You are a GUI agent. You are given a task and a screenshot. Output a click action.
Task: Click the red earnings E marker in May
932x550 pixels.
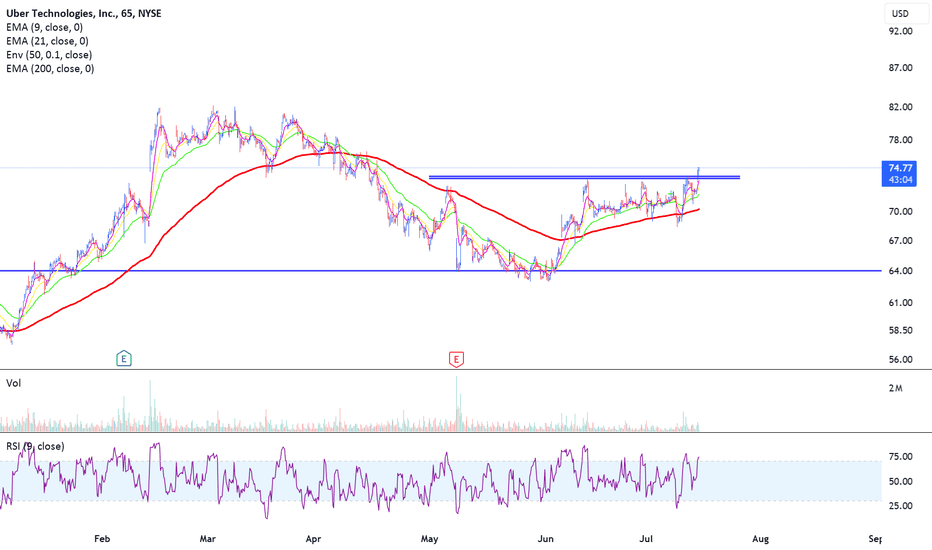point(456,359)
